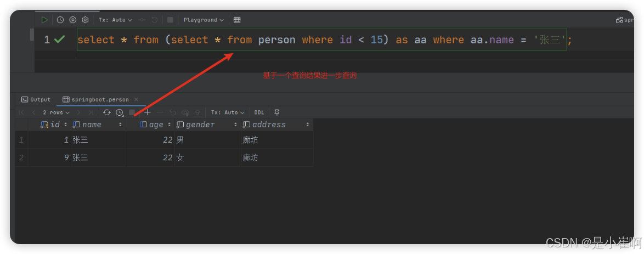This screenshot has height=254, width=644.
Task: Select the springboot.person result tab
Action: tap(95, 99)
